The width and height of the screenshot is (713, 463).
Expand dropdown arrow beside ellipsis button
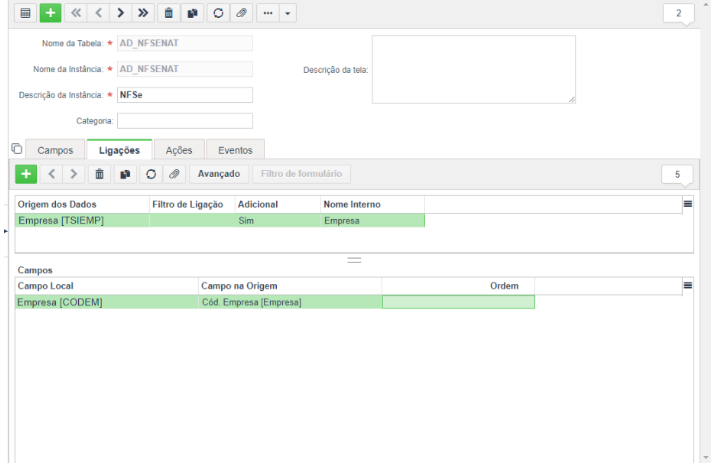(288, 13)
